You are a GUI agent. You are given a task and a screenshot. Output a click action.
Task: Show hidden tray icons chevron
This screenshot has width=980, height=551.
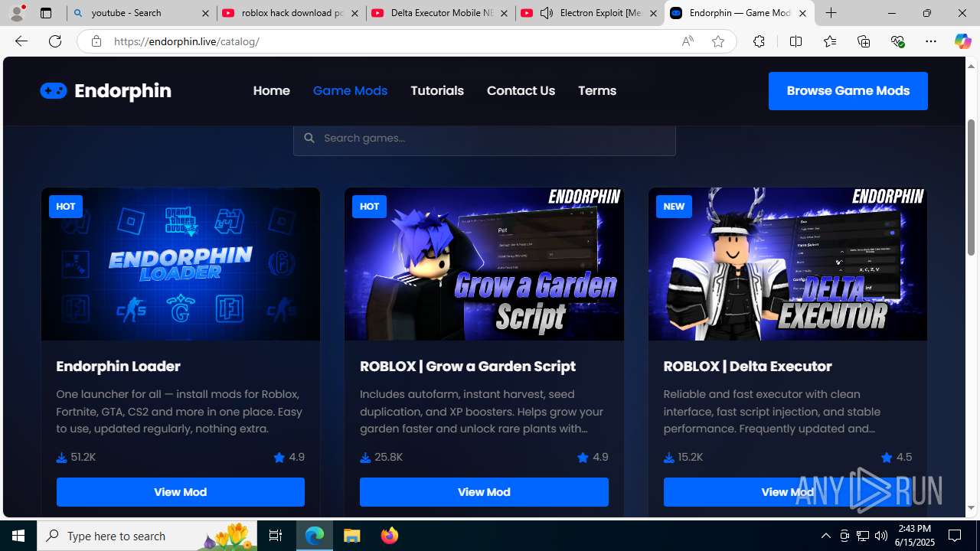click(x=825, y=536)
